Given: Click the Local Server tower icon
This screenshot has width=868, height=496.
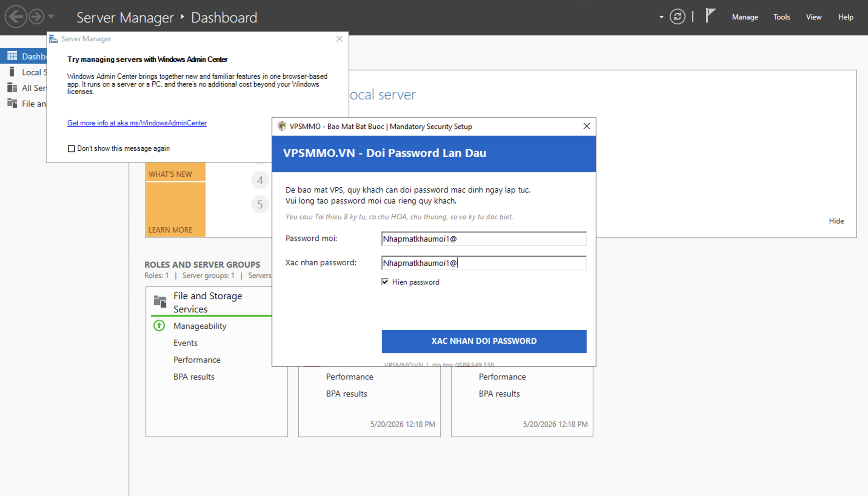Looking at the screenshot, I should 12,72.
